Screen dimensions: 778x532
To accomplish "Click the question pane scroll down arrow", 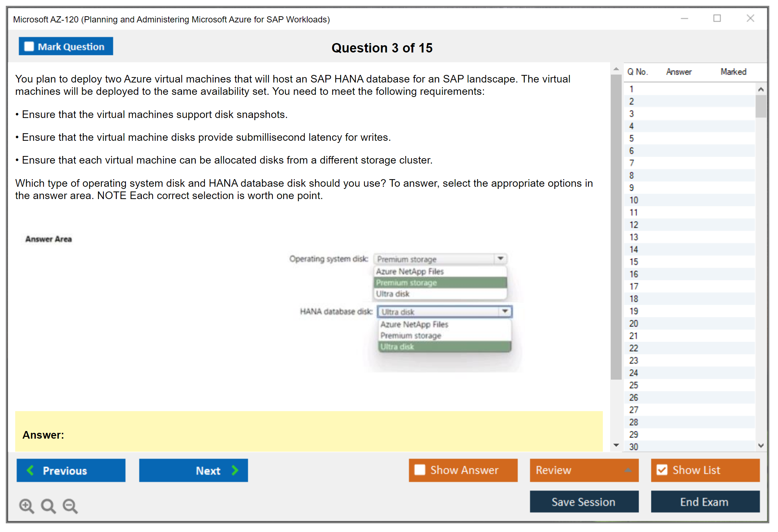I will (x=616, y=445).
